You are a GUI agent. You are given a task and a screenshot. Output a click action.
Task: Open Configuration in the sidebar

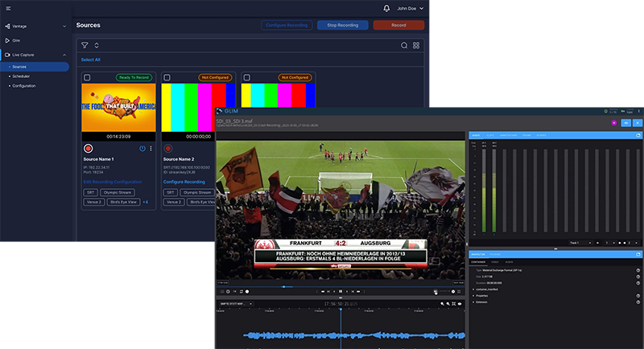tap(24, 86)
